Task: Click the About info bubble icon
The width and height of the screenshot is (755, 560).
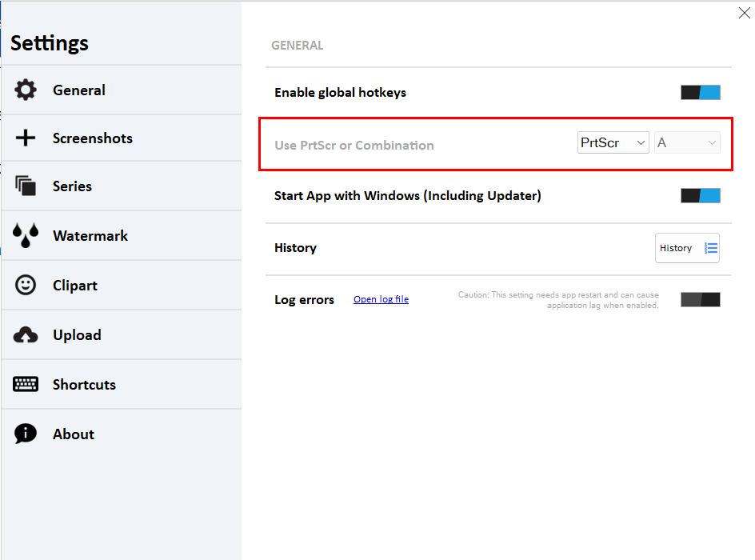Action: [x=26, y=434]
